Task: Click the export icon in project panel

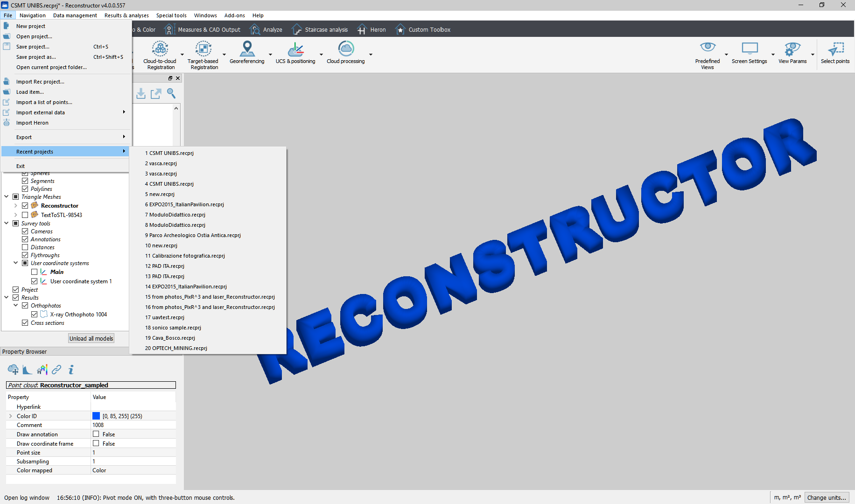Action: click(x=156, y=94)
